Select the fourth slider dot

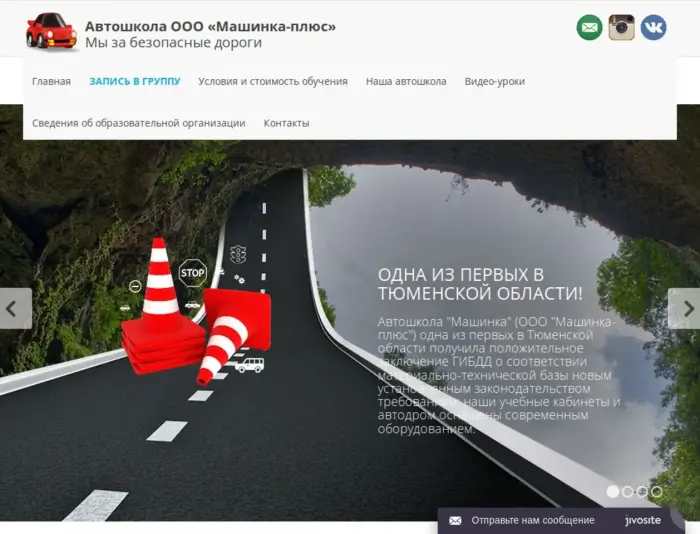657,491
